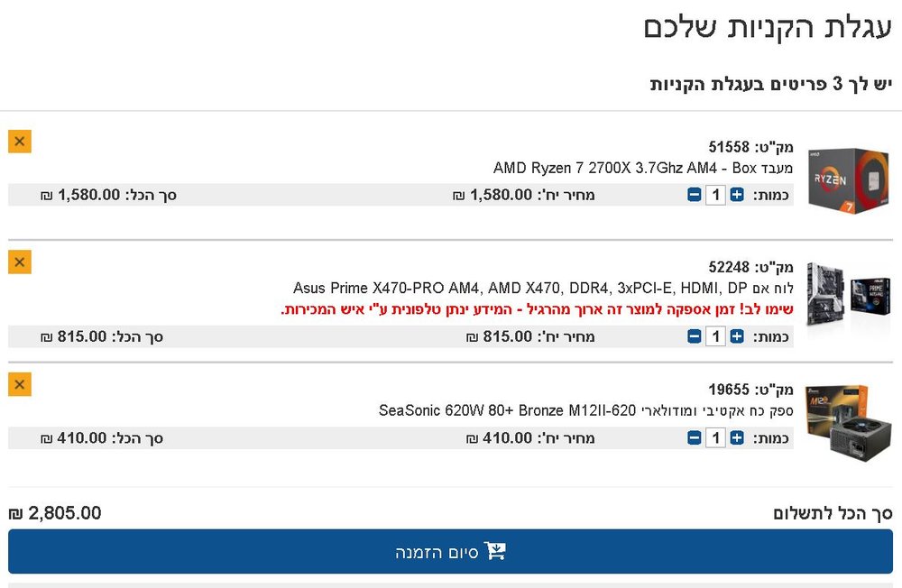
Task: Click the Asus motherboard quantity input field
Action: click(715, 336)
